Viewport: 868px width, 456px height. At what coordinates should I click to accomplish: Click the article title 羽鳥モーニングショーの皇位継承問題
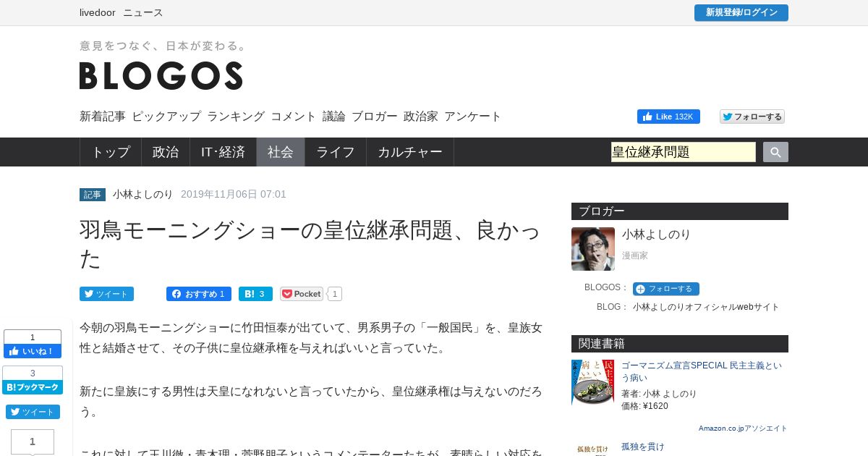310,243
